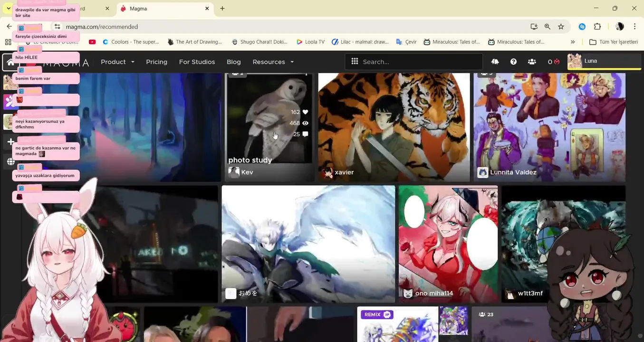Click the w1tt3mf author name
The height and width of the screenshot is (342, 644).
tap(530, 293)
